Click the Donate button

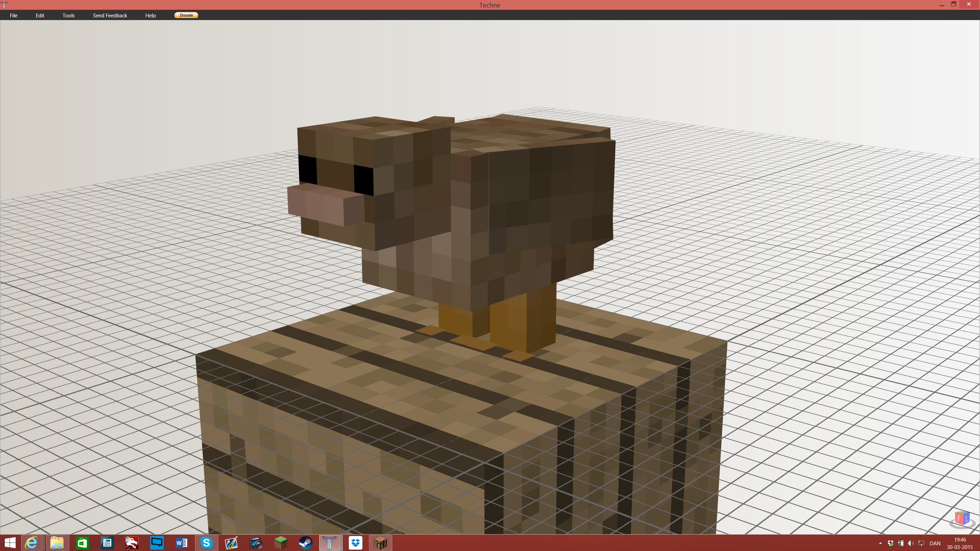pos(186,15)
